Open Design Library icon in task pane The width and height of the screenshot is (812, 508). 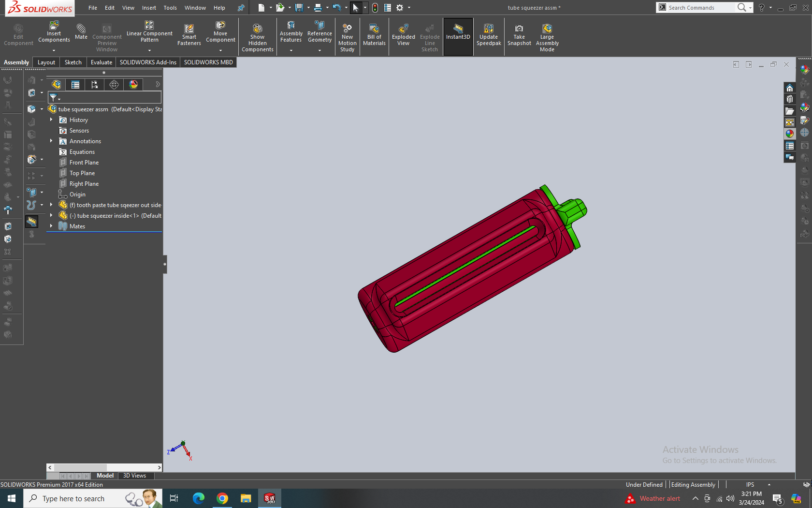790,99
